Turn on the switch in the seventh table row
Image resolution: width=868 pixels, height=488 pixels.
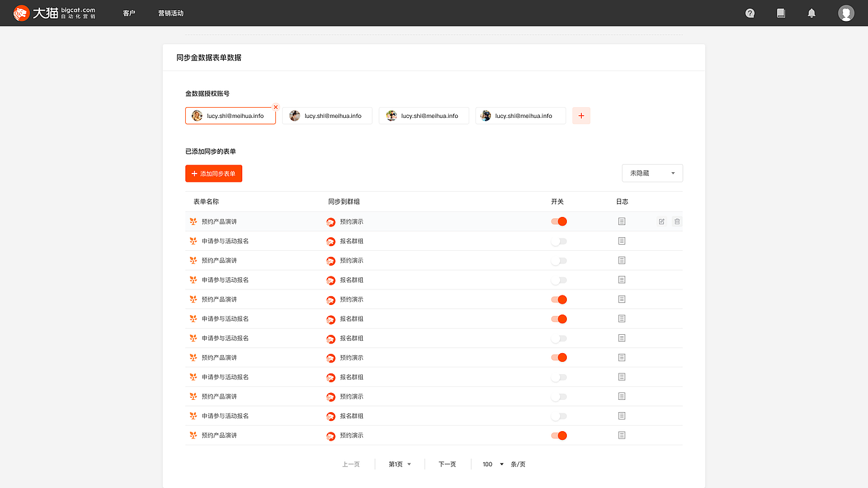click(x=559, y=338)
